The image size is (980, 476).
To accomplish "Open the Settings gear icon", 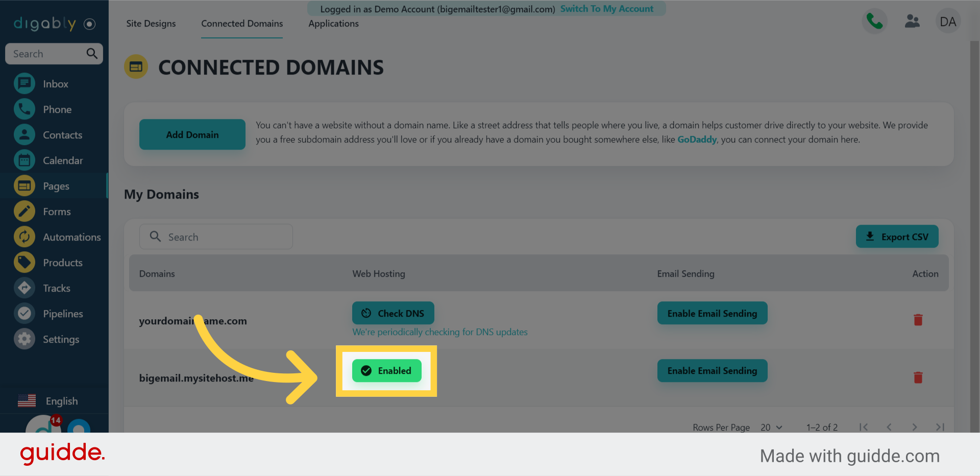I will pyautogui.click(x=24, y=339).
